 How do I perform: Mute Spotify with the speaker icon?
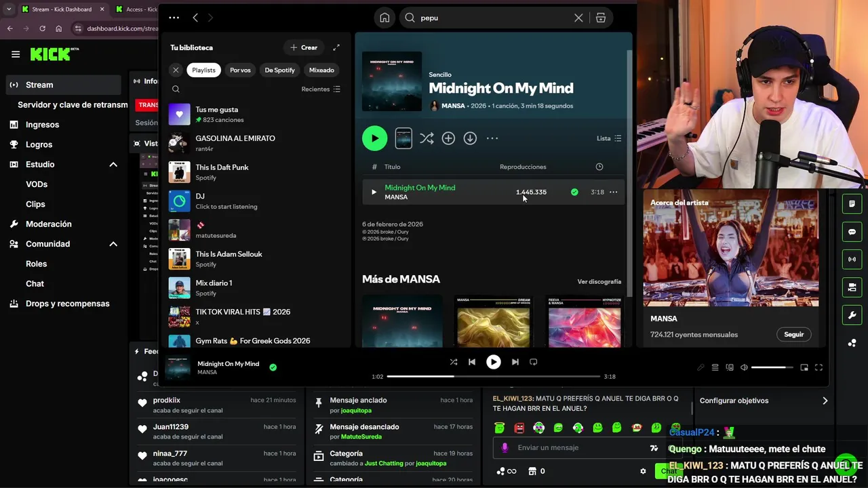click(x=744, y=367)
